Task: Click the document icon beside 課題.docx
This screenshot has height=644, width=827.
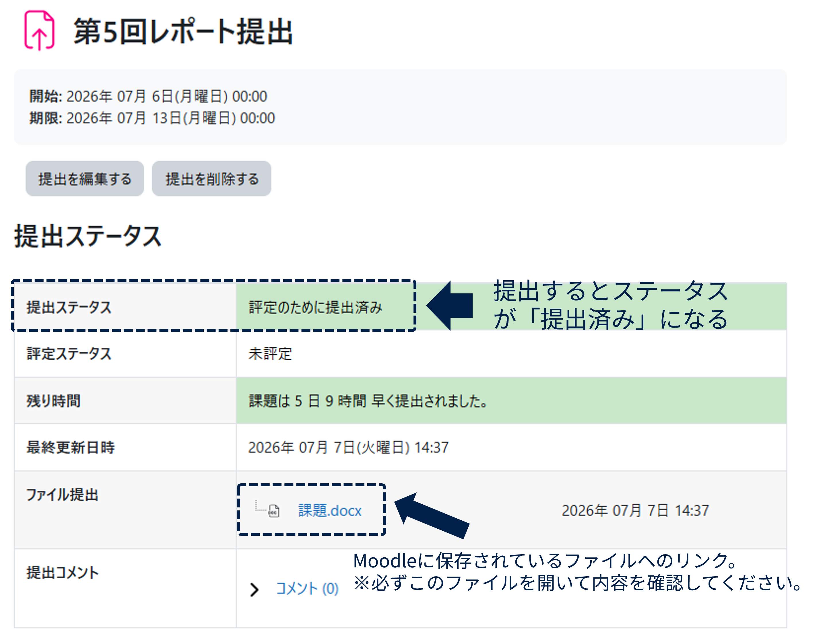Action: click(274, 511)
